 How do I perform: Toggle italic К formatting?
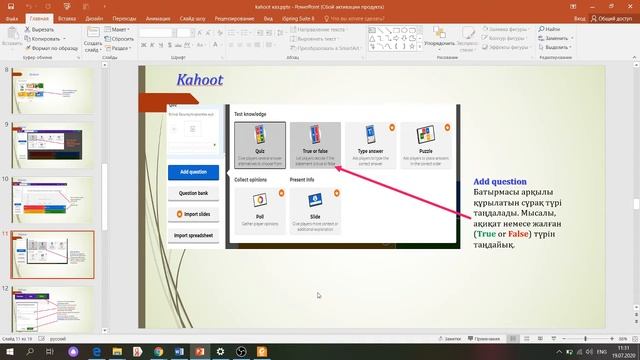[152, 45]
